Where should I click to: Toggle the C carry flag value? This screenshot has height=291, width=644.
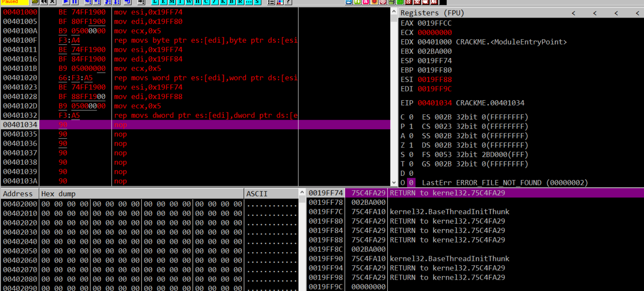pyautogui.click(x=411, y=117)
